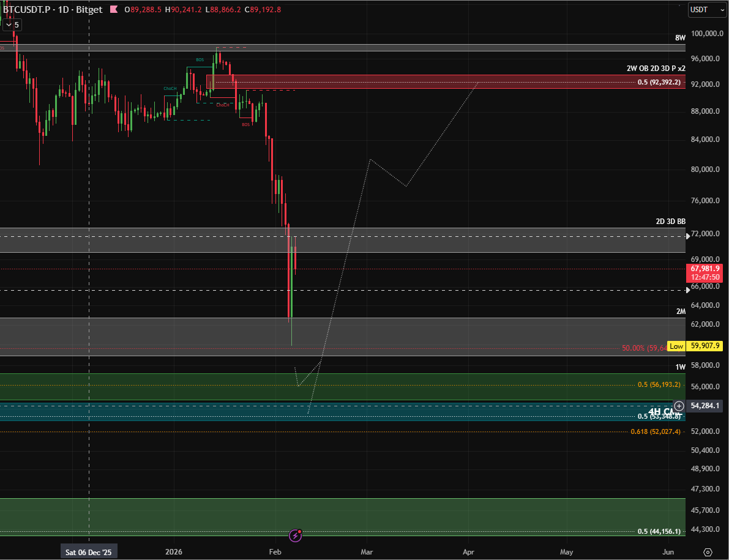This screenshot has height=560, width=729.
Task: Click the plus icon beside 54,284.1
Action: point(679,406)
